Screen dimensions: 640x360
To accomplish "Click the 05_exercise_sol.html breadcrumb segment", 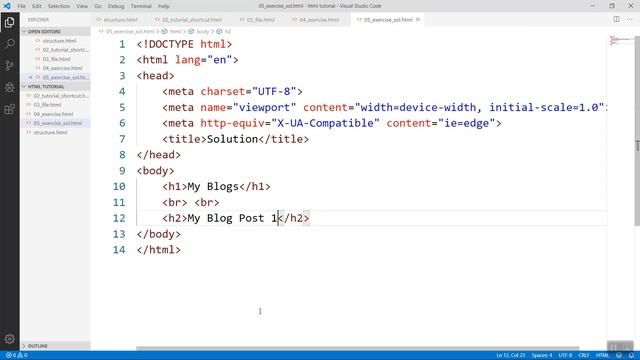I will point(130,31).
